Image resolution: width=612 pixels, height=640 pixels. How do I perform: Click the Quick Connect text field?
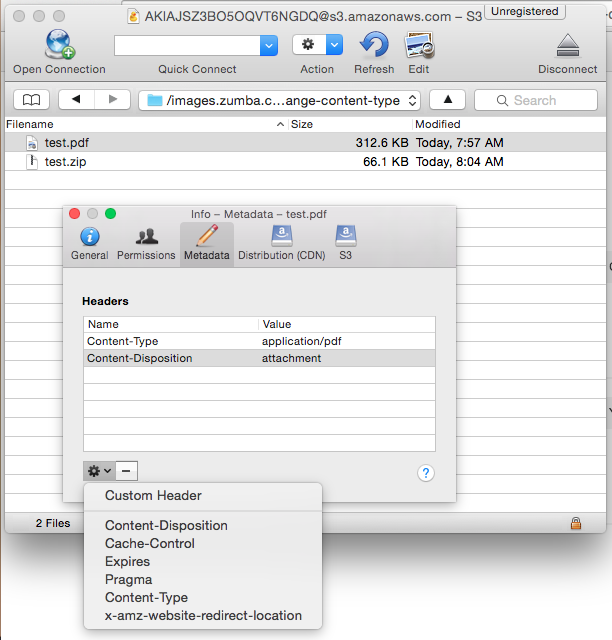tap(187, 45)
